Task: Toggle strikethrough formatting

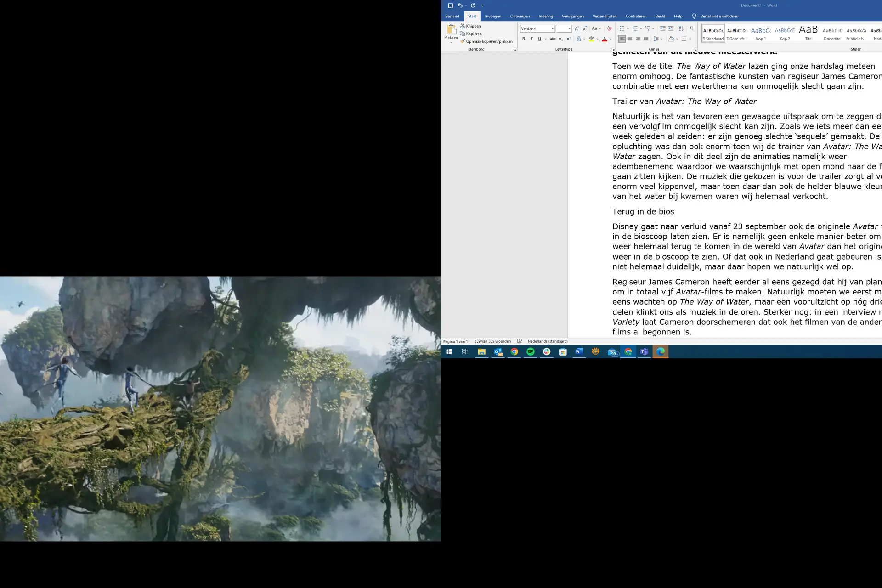Action: (553, 39)
